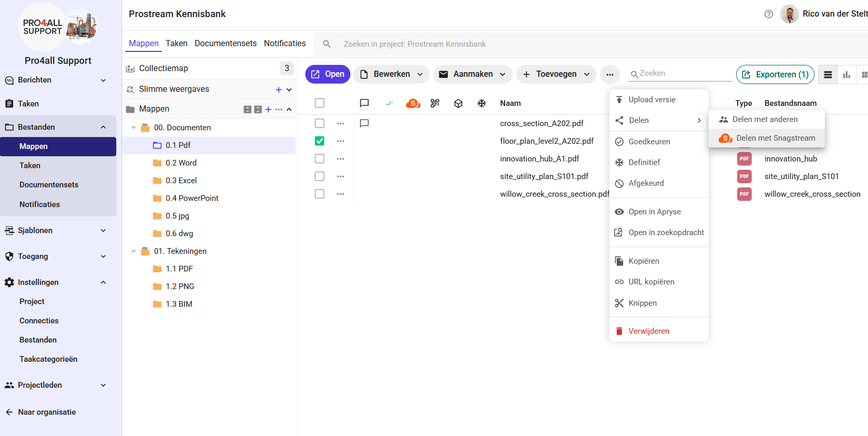Choose Upload versie from the context menu

[x=659, y=100]
